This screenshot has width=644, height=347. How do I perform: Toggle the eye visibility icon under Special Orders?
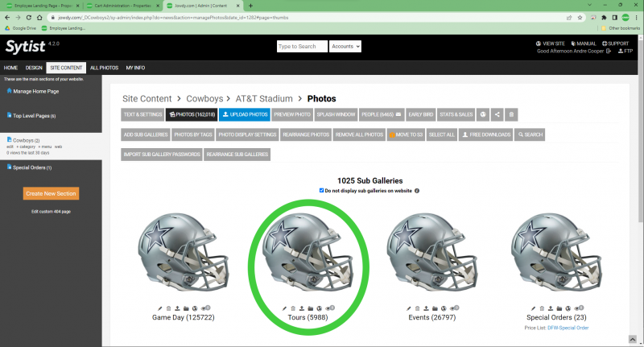click(578, 308)
